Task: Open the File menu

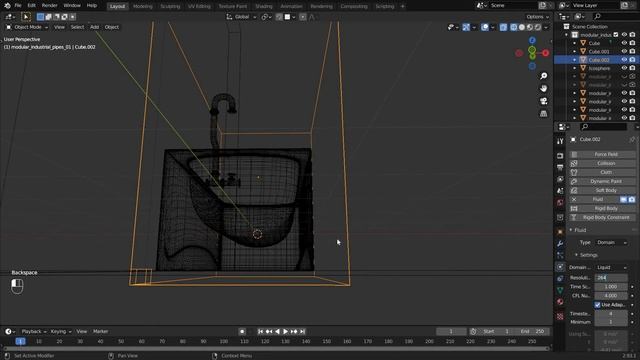Action: point(18,6)
